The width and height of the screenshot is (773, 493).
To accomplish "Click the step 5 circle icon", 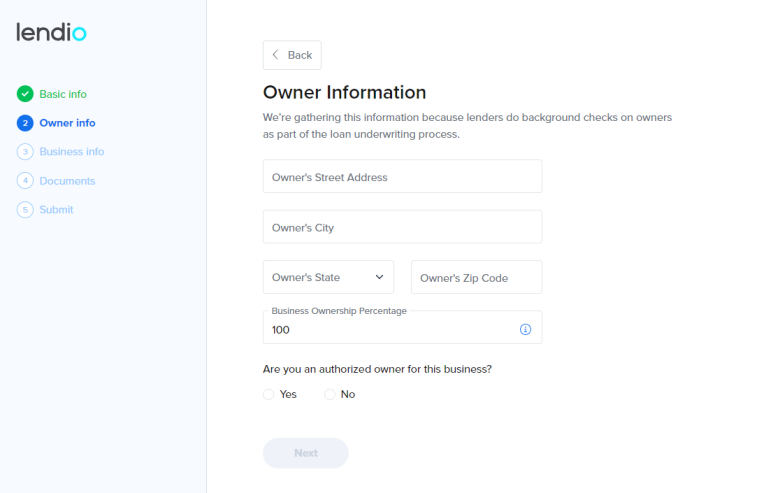I will coord(25,210).
